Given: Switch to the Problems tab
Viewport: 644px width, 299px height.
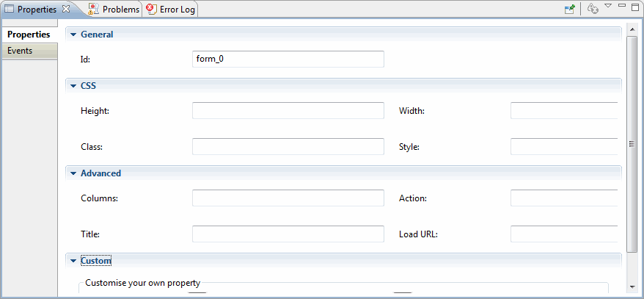Looking at the screenshot, I should [121, 10].
